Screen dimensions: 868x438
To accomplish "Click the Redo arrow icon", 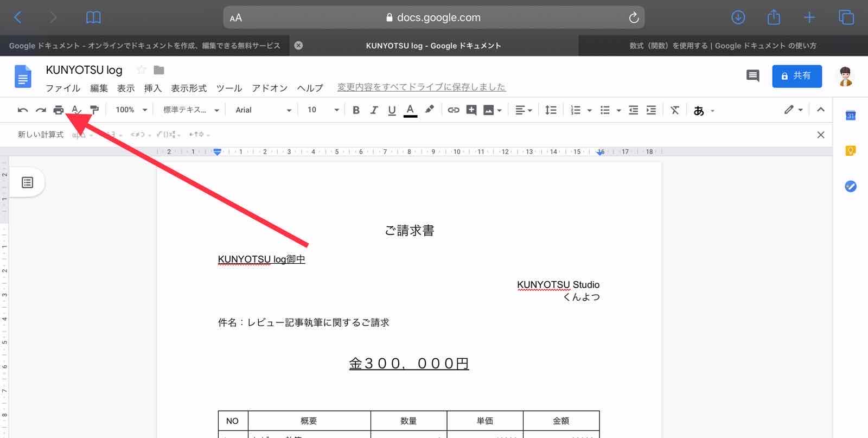I will coord(41,110).
